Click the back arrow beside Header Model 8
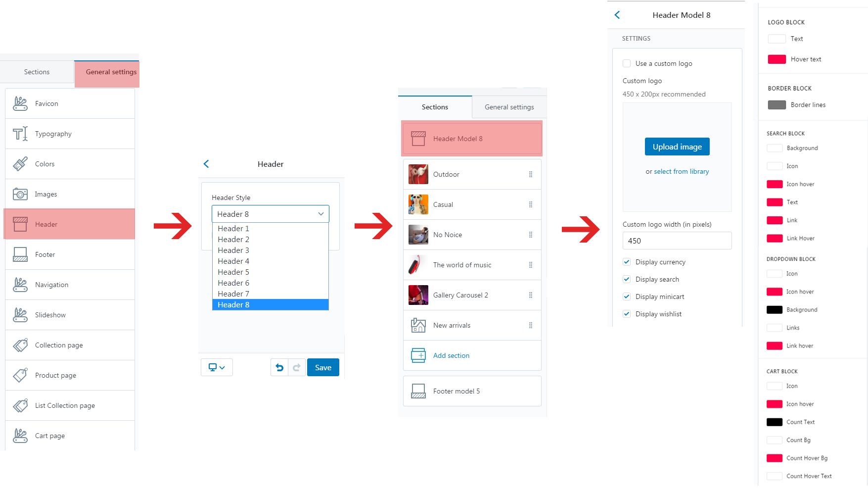Screen dimensions: 868x495 pyautogui.click(x=617, y=15)
